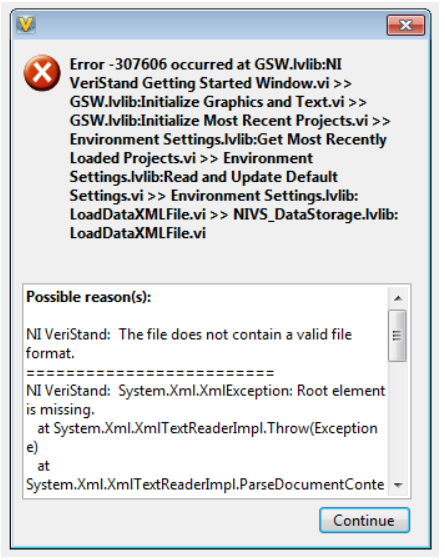Viewport: 445px width, 560px height.
Task: Click the 'Possible reason(s):' heading
Action: pyautogui.click(x=89, y=297)
